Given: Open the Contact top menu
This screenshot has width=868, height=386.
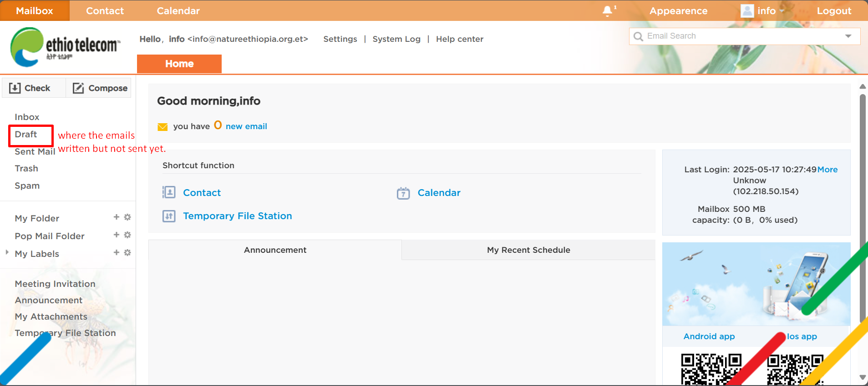Looking at the screenshot, I should tap(105, 11).
